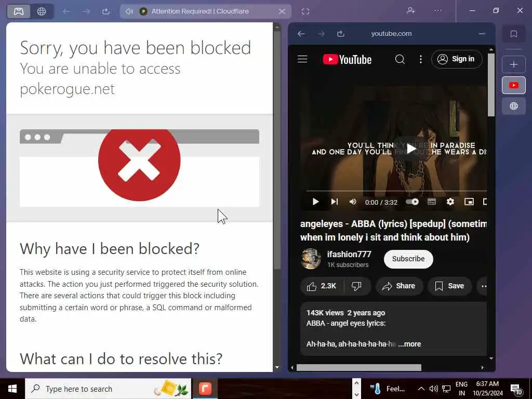Click the taskbar weather widget

[x=388, y=389]
